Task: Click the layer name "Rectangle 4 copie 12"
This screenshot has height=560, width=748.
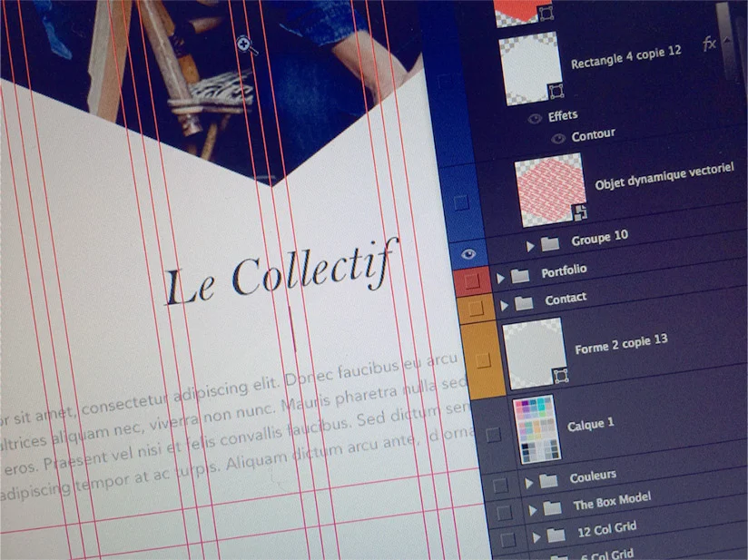Action: tap(625, 57)
